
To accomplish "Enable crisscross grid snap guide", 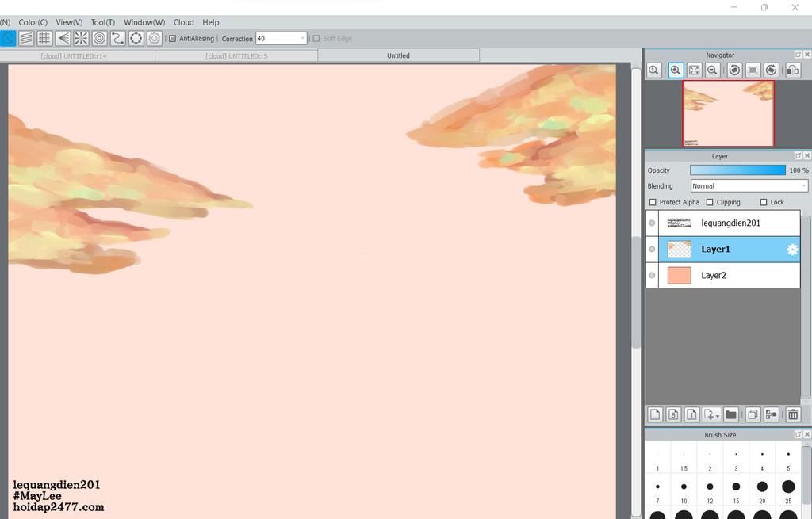I will pos(44,38).
